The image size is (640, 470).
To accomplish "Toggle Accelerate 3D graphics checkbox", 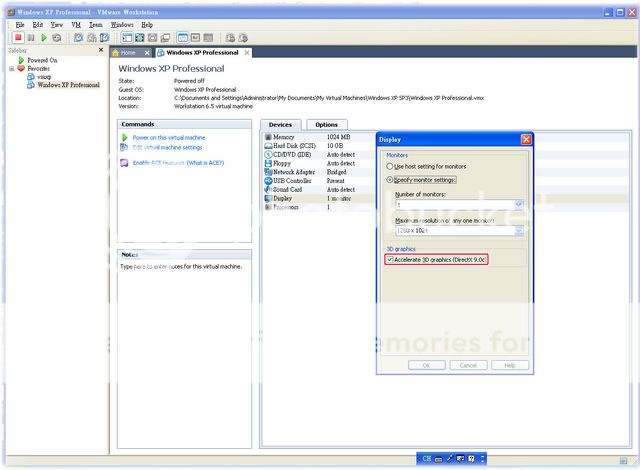I will pyautogui.click(x=390, y=259).
